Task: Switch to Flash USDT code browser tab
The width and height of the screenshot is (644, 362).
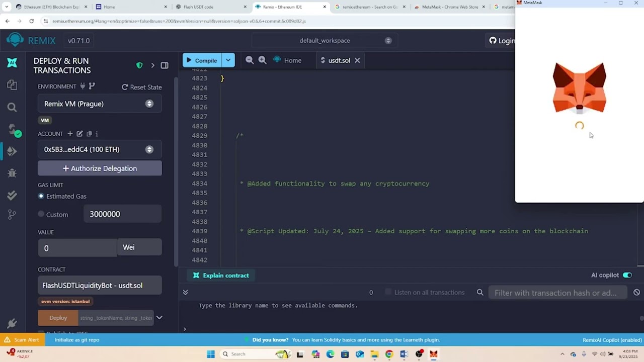Action: pyautogui.click(x=211, y=7)
